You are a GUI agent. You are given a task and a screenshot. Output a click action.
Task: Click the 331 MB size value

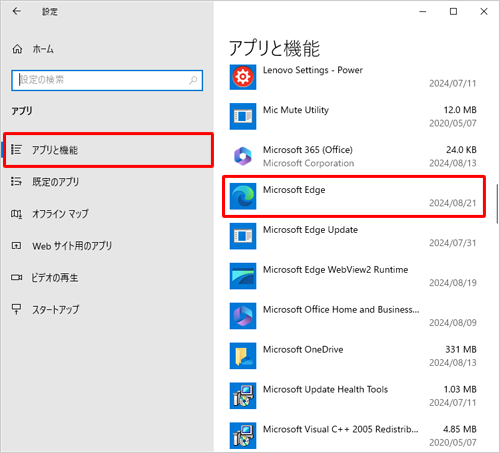[x=461, y=349]
